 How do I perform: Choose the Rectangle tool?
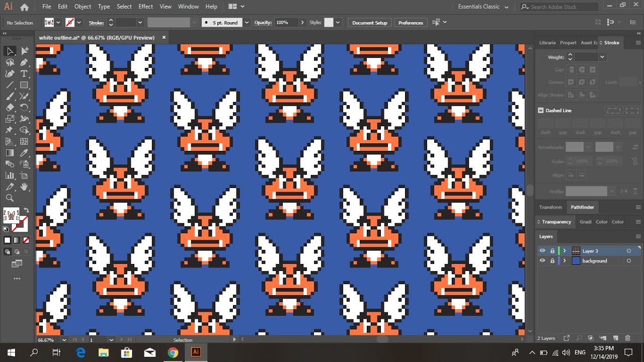pos(24,85)
